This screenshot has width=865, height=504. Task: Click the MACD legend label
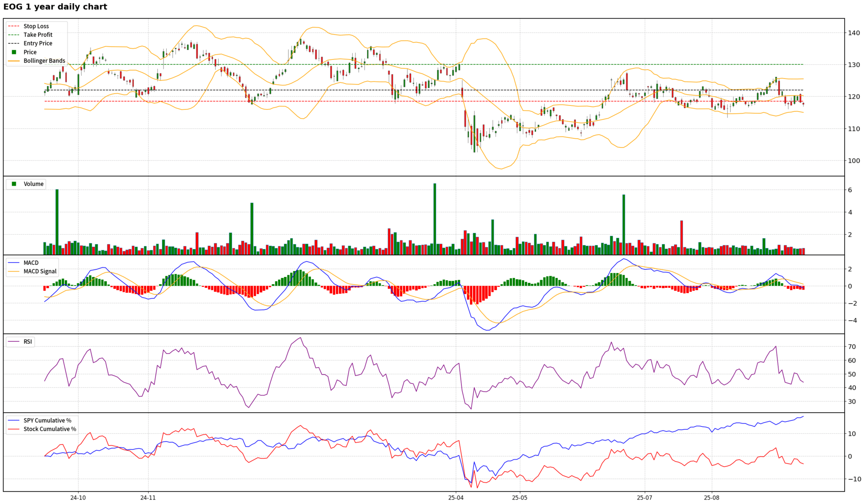(31, 263)
